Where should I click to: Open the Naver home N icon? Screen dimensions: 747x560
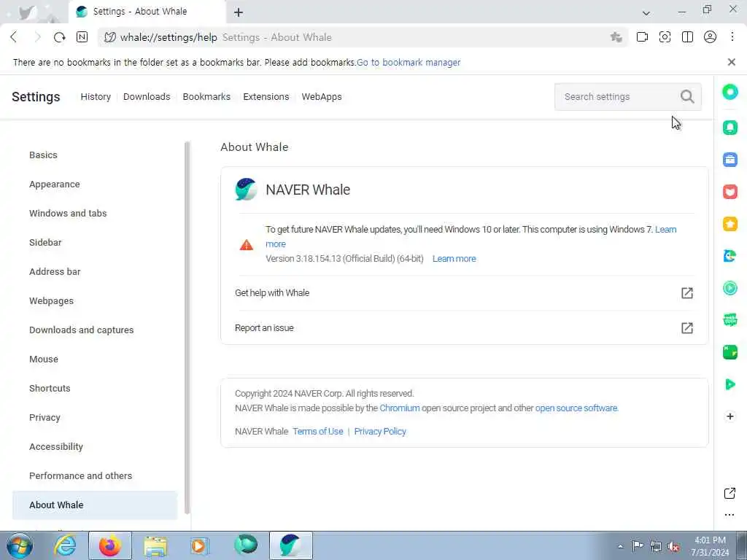coord(82,37)
